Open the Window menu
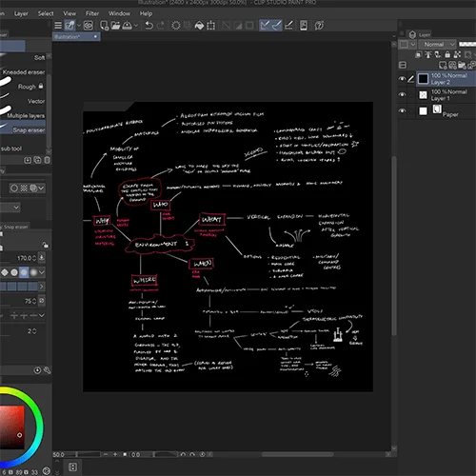Image resolution: width=476 pixels, height=476 pixels. 119,13
